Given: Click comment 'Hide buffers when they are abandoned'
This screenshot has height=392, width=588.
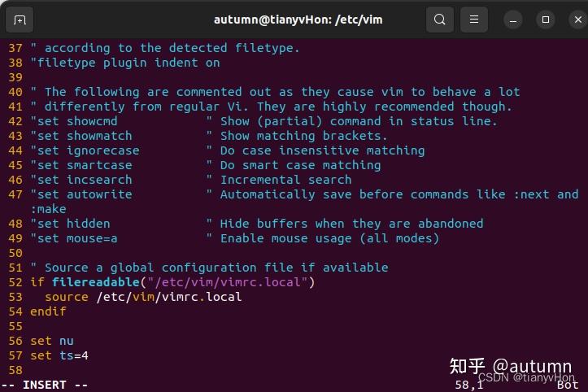Looking at the screenshot, I should point(351,224).
